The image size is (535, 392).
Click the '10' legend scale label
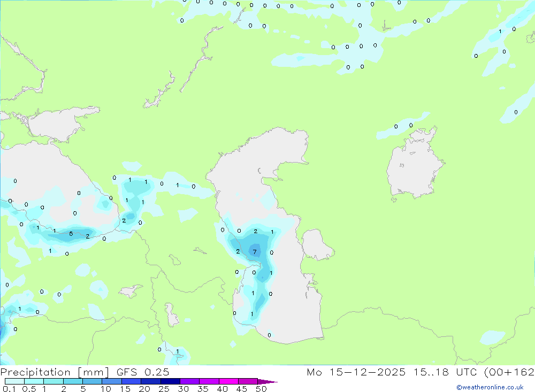(106, 389)
